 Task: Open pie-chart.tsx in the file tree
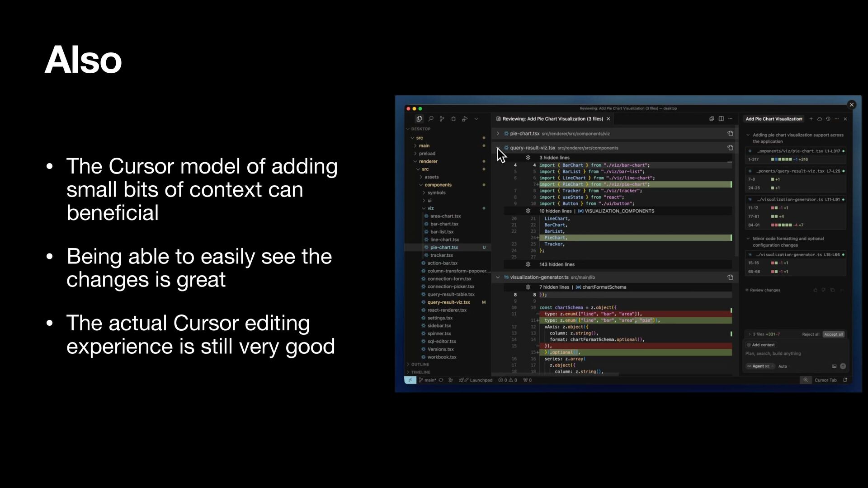pos(444,248)
